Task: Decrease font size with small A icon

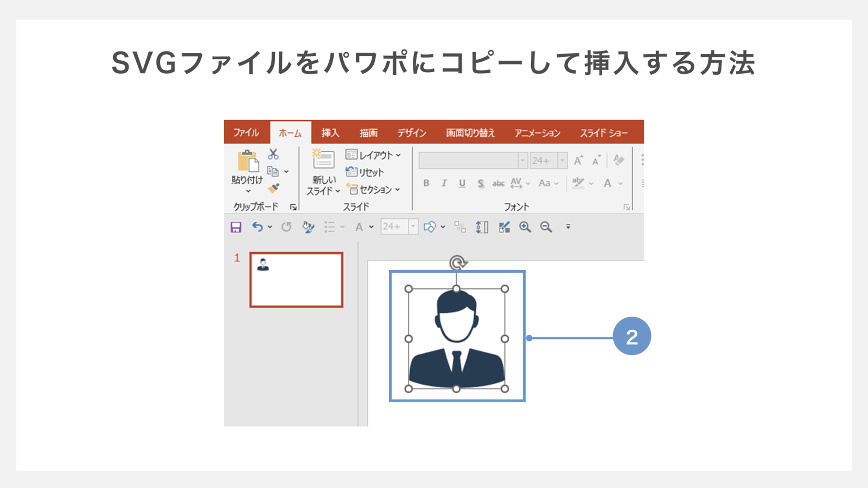Action: 597,160
